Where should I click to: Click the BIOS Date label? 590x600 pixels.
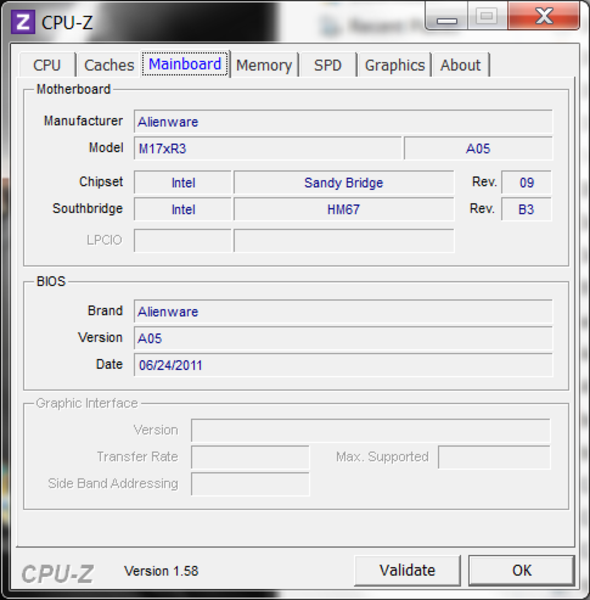click(x=109, y=364)
